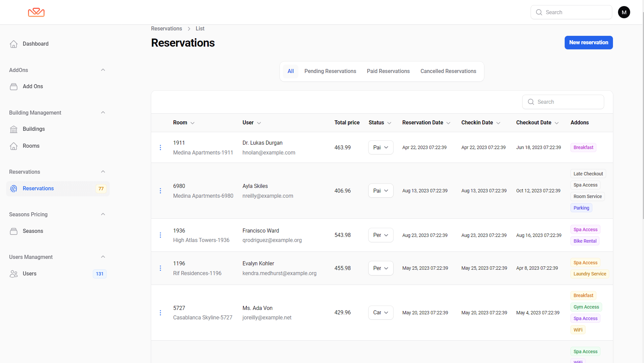This screenshot has width=644, height=363.
Task: Click the New reservation button
Action: click(x=588, y=43)
